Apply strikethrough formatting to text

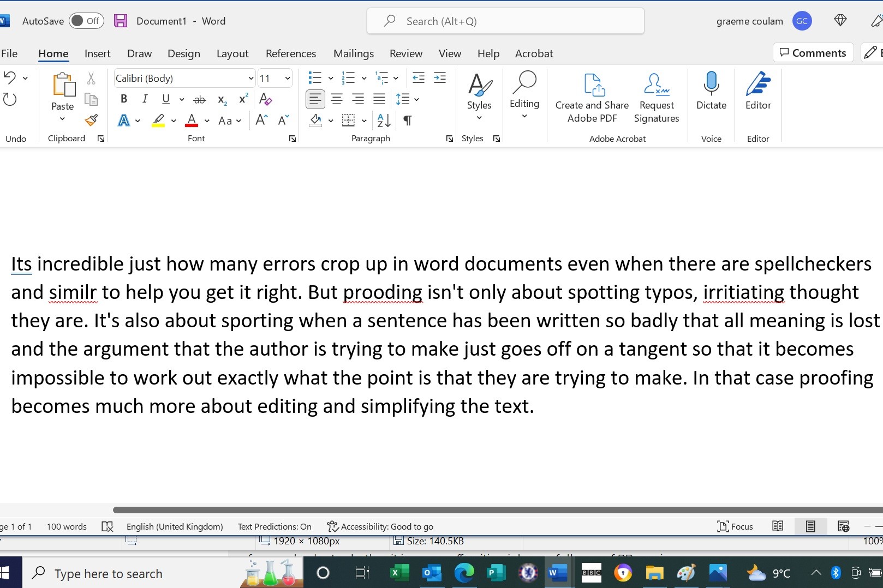[x=200, y=99]
